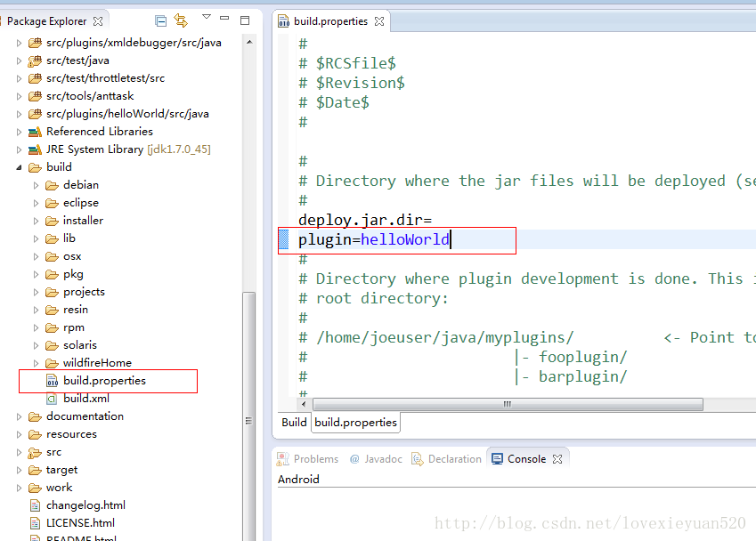
Task: Open the Problems view tab
Action: pyautogui.click(x=307, y=459)
